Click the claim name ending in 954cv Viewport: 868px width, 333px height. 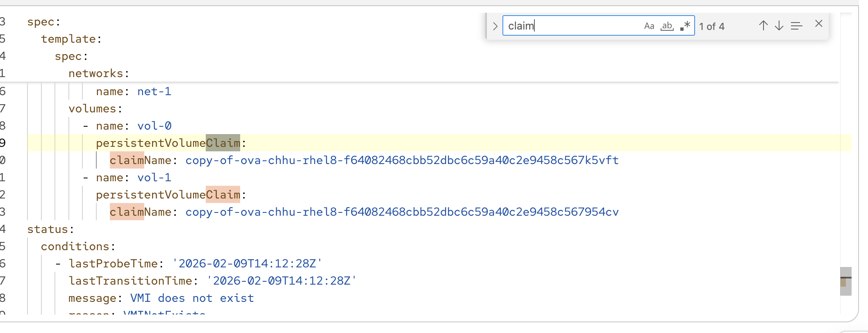point(402,212)
